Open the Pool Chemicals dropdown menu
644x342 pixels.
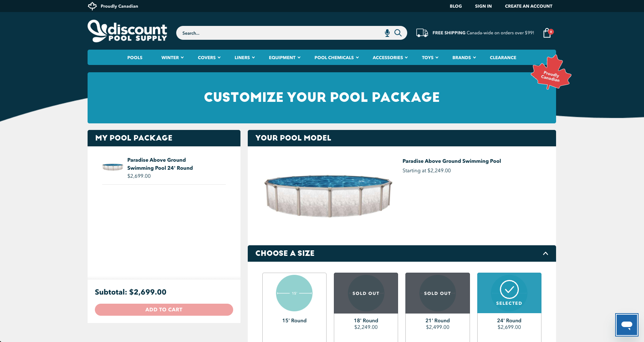coord(336,58)
